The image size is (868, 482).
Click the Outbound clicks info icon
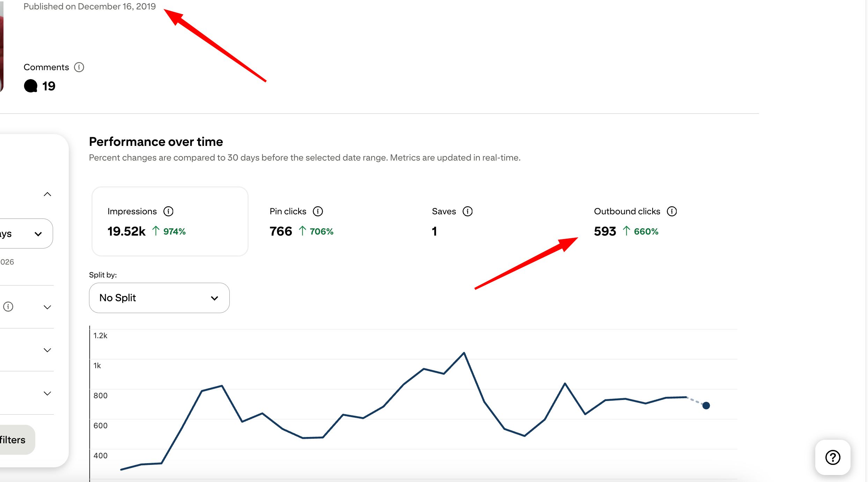(672, 211)
